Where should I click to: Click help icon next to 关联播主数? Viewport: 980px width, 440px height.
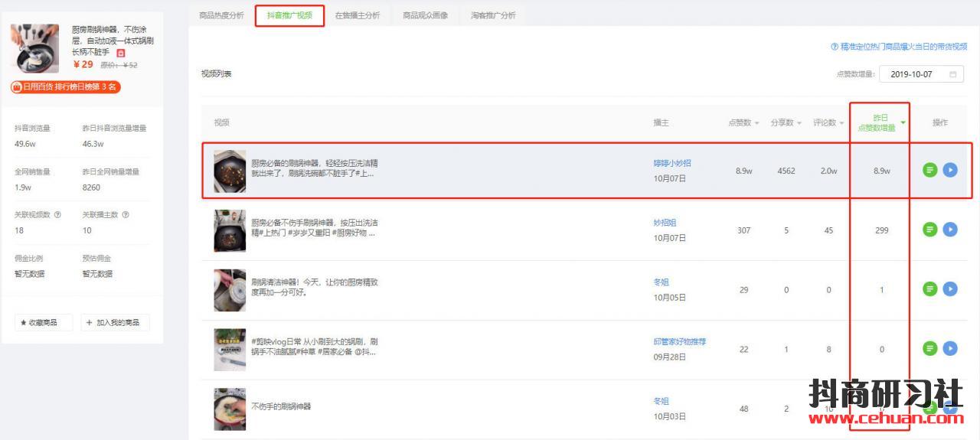(126, 215)
